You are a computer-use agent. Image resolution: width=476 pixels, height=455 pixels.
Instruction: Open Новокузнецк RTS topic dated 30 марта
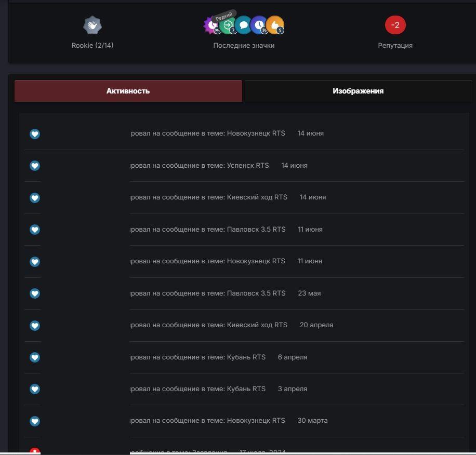256,421
